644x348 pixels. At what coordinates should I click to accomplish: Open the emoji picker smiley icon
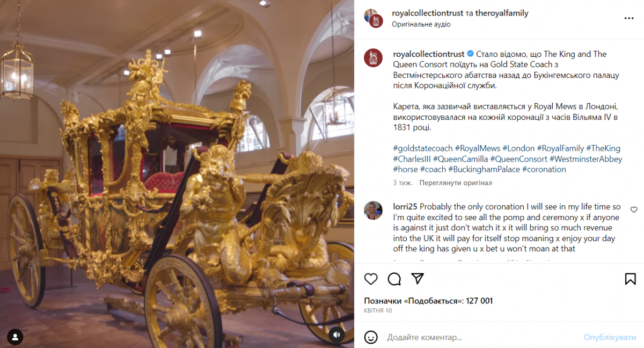pos(371,337)
